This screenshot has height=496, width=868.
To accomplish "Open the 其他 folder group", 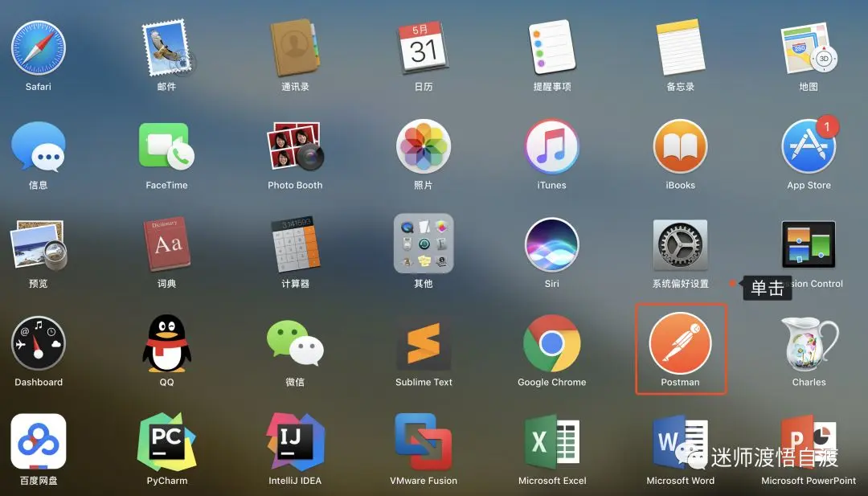I will click(x=424, y=244).
